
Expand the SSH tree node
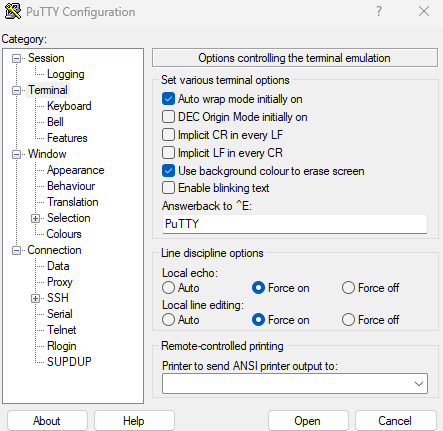[x=35, y=299]
